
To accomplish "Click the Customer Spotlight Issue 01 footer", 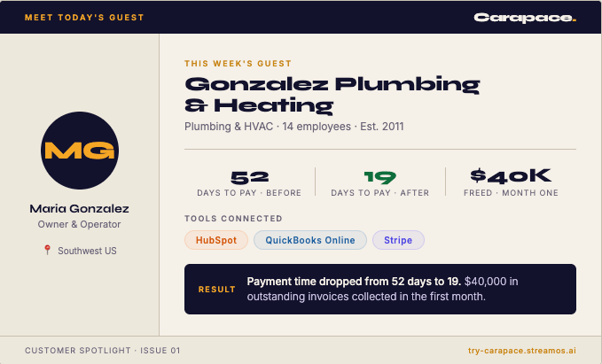I will 103,351.
